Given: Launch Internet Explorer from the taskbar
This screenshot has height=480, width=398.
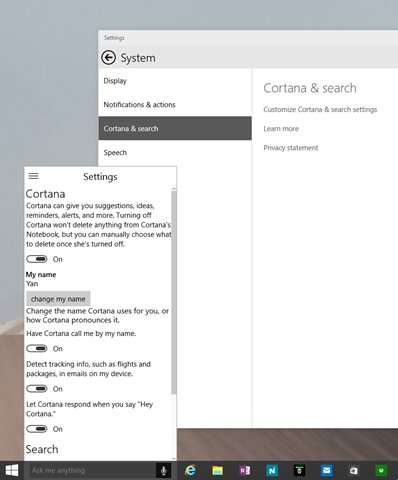Looking at the screenshot, I should pos(190,471).
